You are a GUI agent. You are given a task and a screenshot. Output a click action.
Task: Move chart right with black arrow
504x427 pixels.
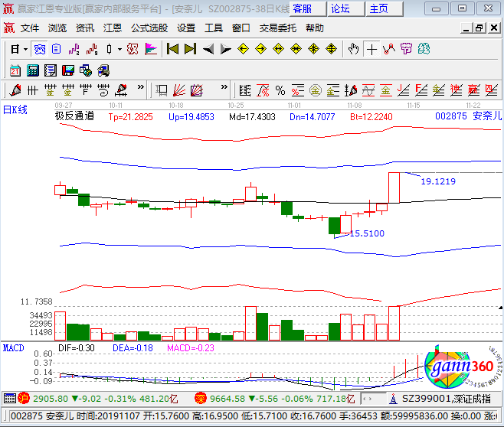click(x=226, y=50)
